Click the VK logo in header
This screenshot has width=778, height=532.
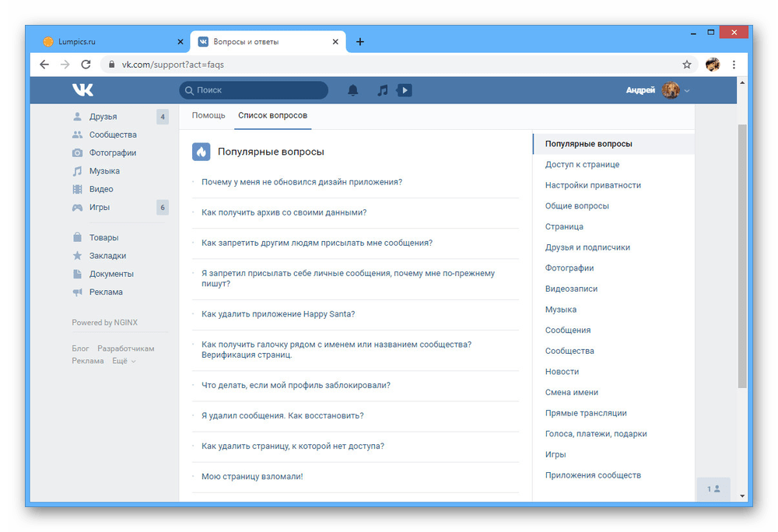82,89
